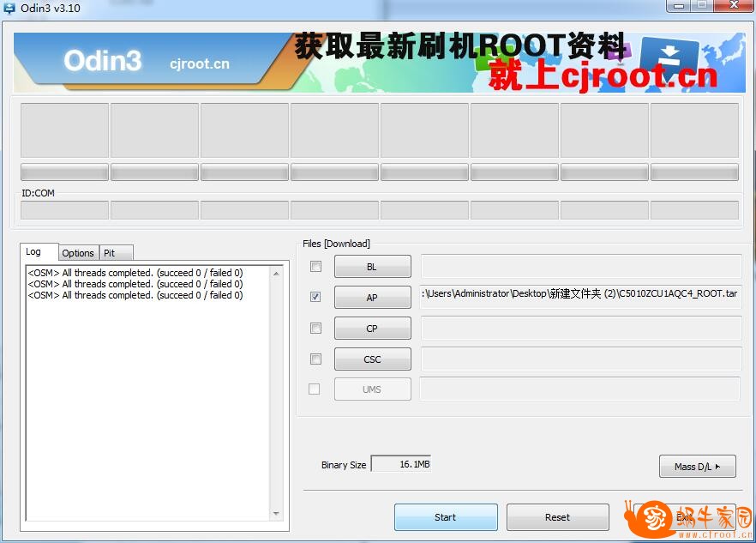Exit the Odin3 application
Image resolution: width=756 pixels, height=543 pixels.
[x=685, y=517]
